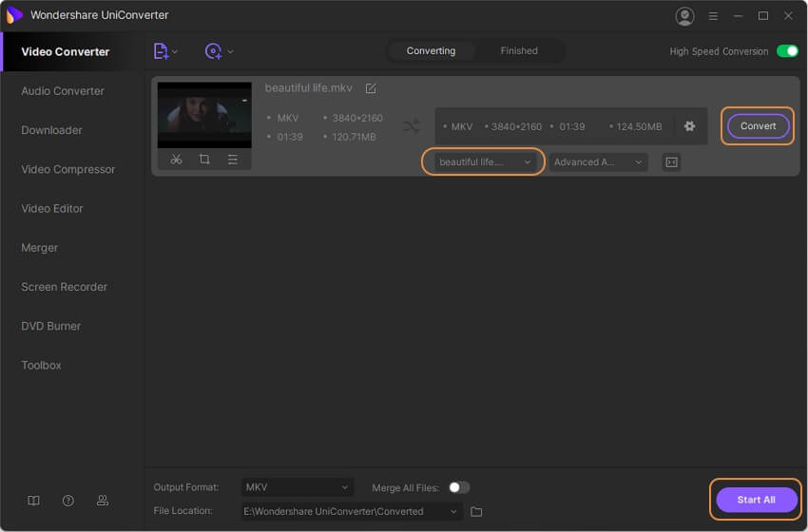This screenshot has width=808, height=532.
Task: Switch to the Converting tab
Action: pyautogui.click(x=431, y=51)
